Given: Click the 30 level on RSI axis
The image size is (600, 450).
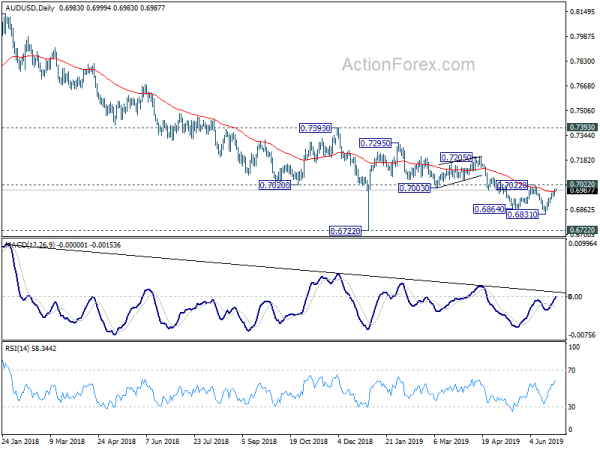Looking at the screenshot, I should point(572,407).
